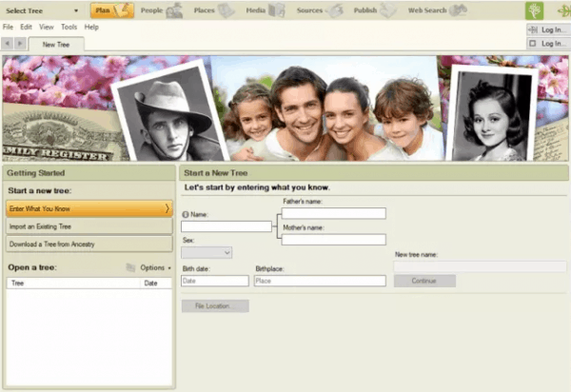Click the Father's name input field
The image size is (571, 392).
click(x=333, y=213)
